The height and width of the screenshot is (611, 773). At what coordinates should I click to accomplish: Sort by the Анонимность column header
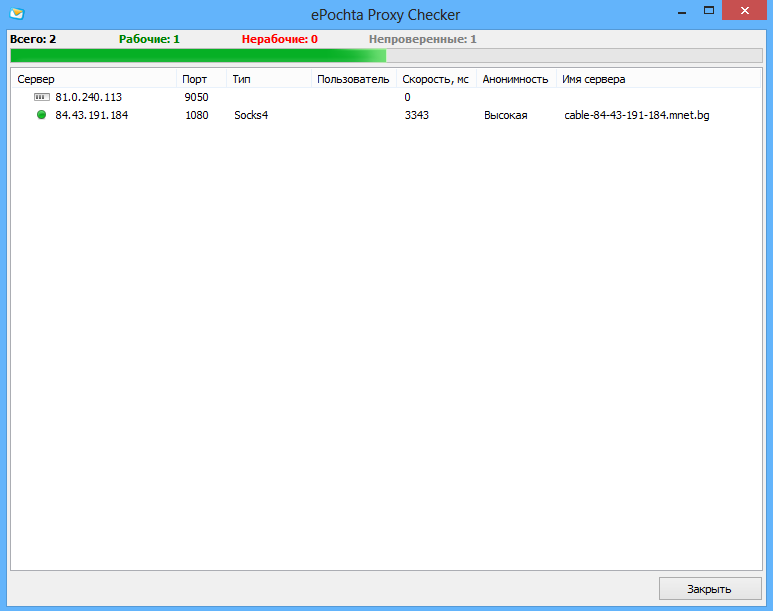(x=516, y=79)
